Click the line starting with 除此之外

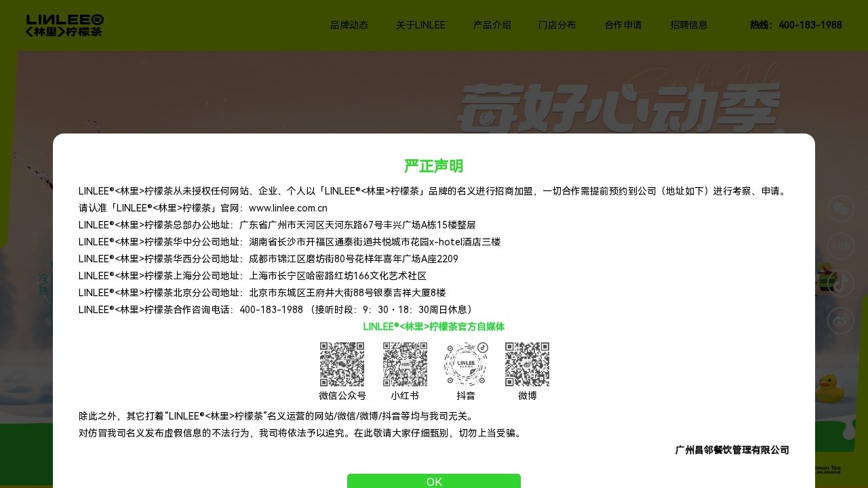277,416
